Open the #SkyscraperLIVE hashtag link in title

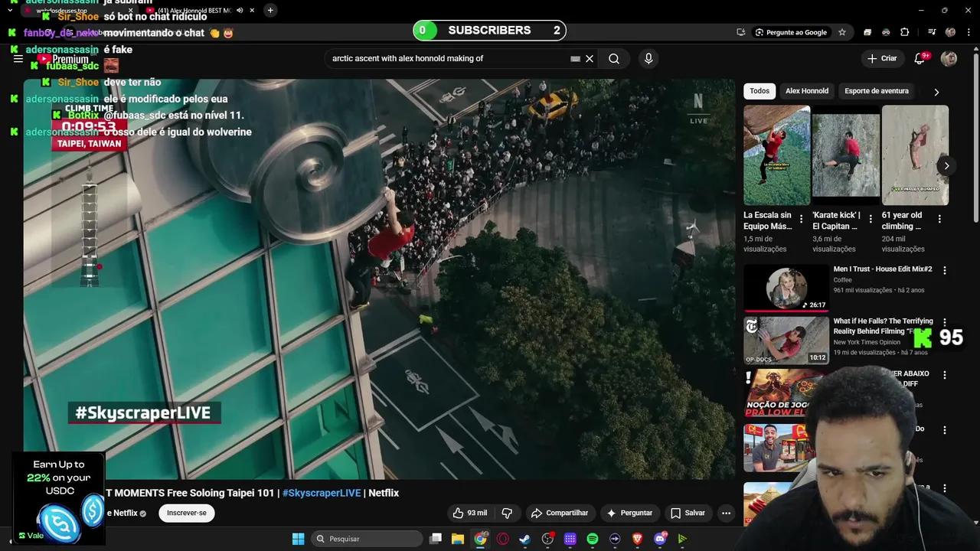point(322,493)
